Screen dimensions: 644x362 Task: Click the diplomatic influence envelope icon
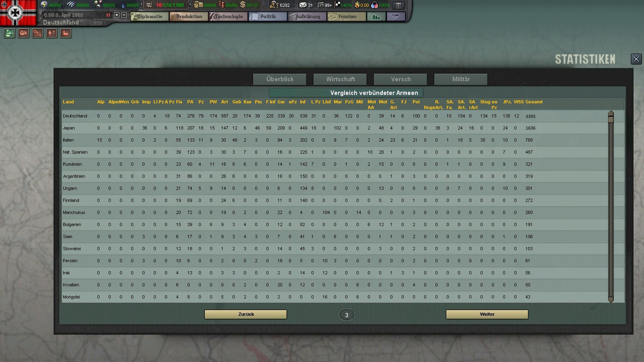303,5
